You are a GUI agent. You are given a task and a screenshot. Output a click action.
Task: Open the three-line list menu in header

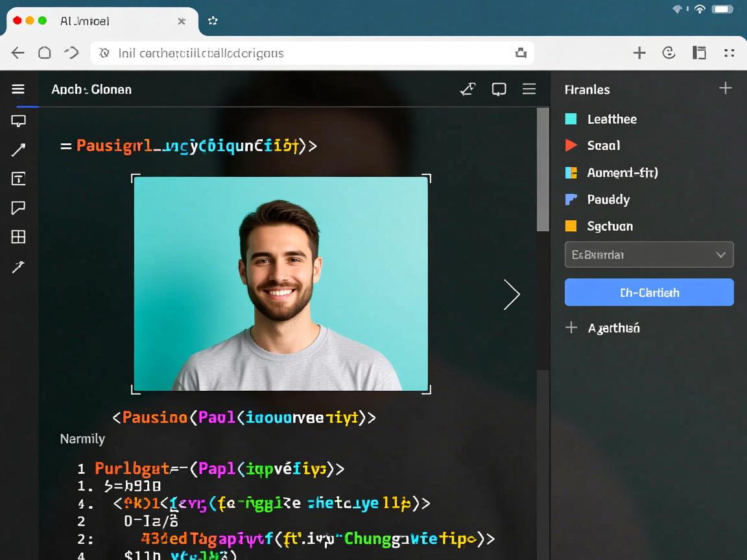(x=529, y=89)
